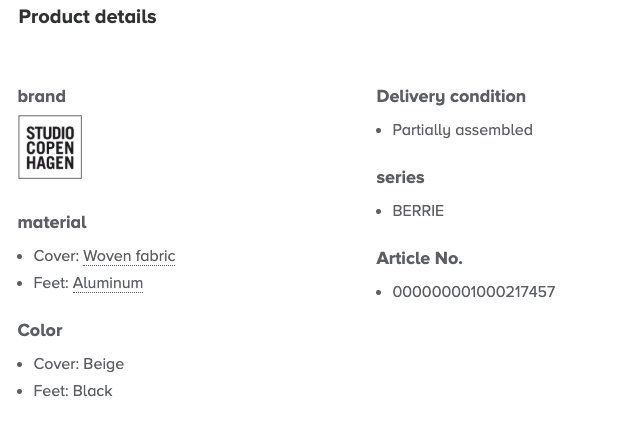Screen dimensions: 624x421
Task: Click the bullet before Partially assembled
Action: point(378,131)
